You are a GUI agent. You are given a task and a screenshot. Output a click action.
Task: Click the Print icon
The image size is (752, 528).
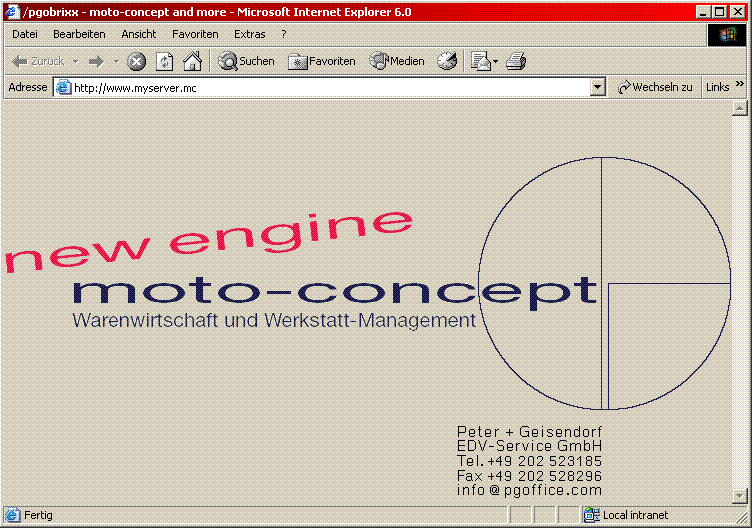[516, 62]
